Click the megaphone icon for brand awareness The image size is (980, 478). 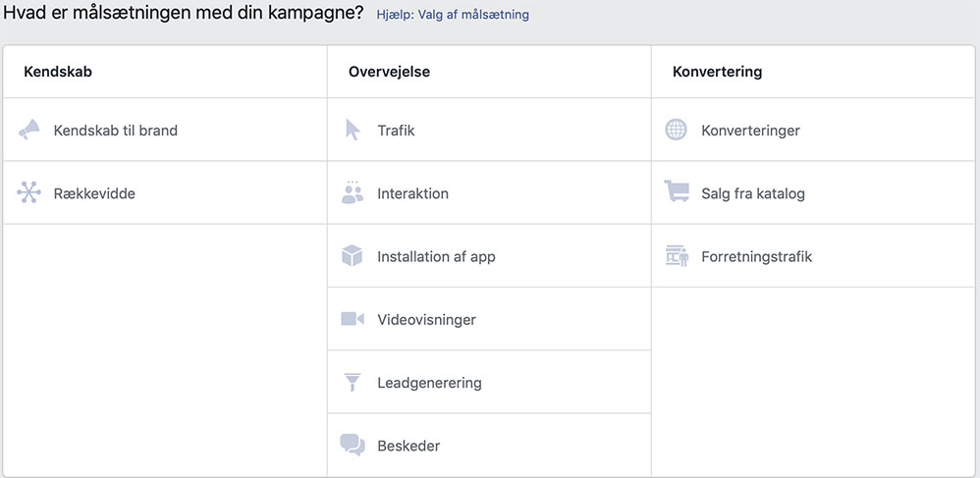[28, 130]
